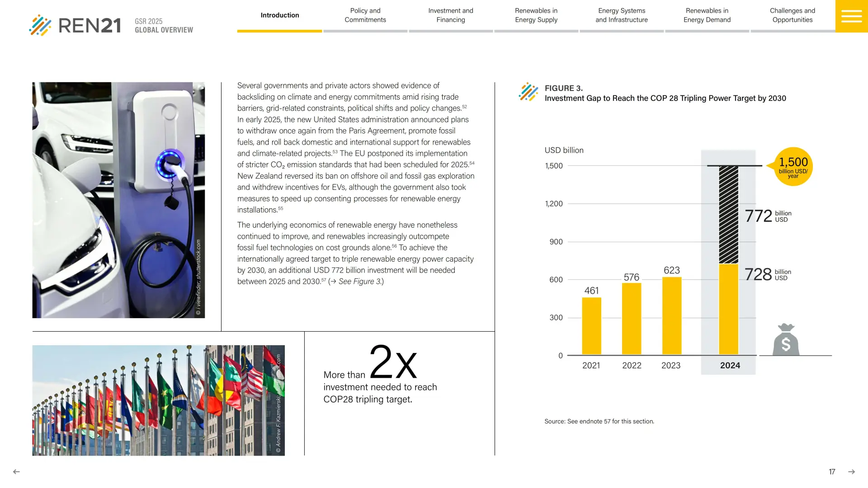868x488 pixels.
Task: Open the Policy and Commitments tab
Action: (x=365, y=15)
